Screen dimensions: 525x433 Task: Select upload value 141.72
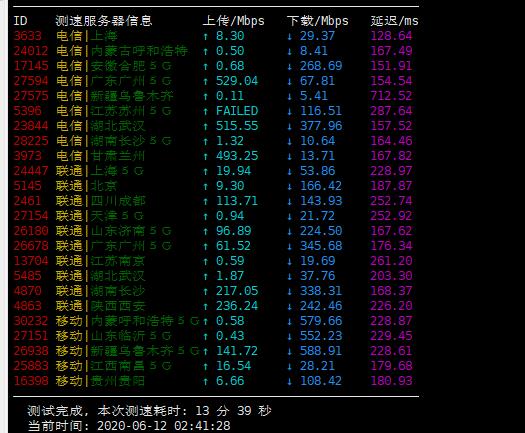point(237,351)
